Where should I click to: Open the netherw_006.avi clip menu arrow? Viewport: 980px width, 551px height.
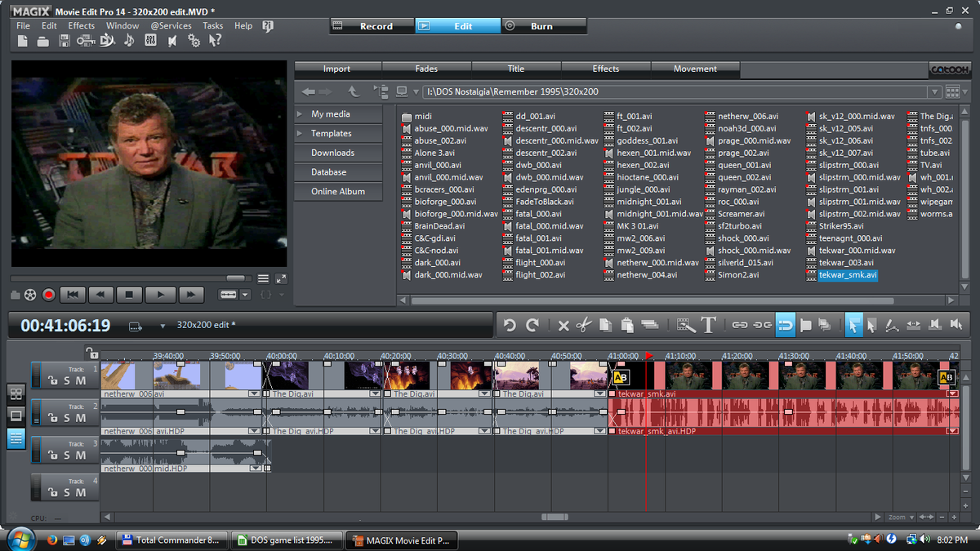tap(254, 393)
